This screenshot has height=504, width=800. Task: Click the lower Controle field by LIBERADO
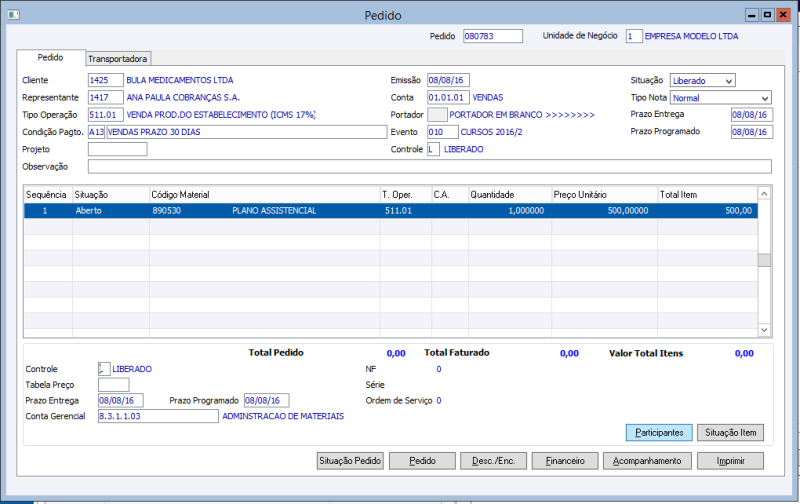pyautogui.click(x=104, y=369)
